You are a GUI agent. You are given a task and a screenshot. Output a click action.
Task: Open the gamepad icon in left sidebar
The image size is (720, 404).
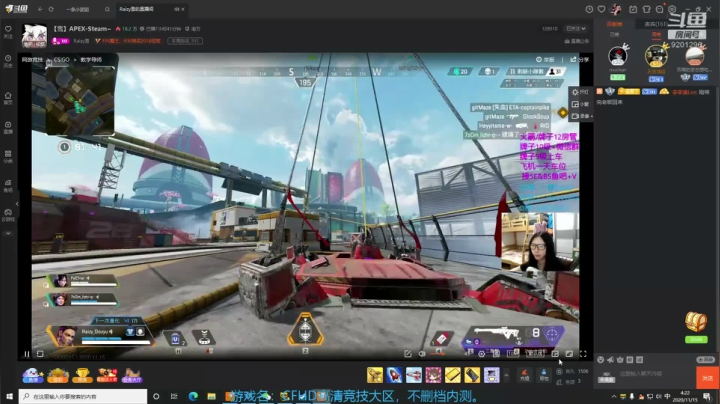click(8, 214)
